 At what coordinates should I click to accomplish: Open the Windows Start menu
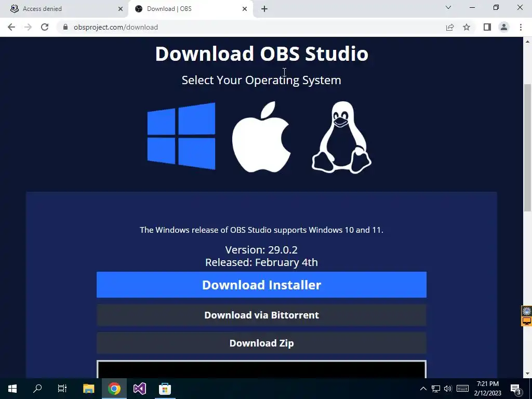(x=12, y=389)
